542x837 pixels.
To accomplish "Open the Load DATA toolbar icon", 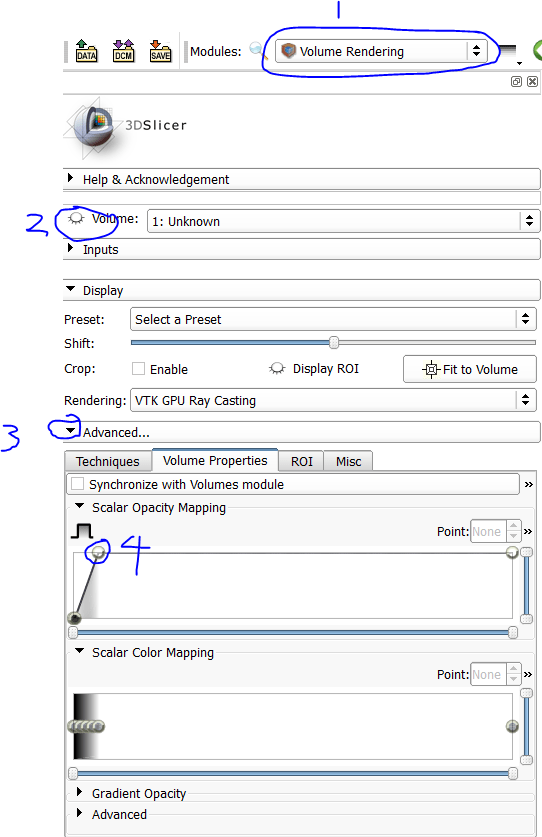I will point(87,51).
